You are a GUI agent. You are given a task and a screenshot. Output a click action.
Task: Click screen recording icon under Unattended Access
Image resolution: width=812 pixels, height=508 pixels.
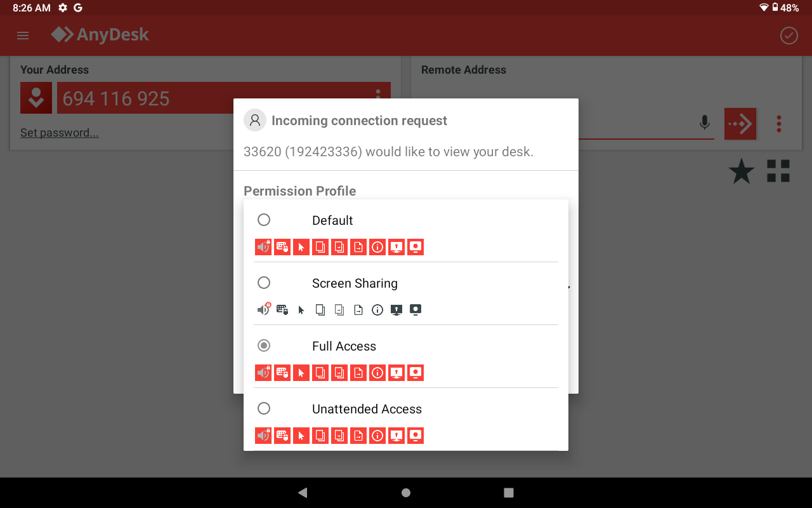(416, 436)
